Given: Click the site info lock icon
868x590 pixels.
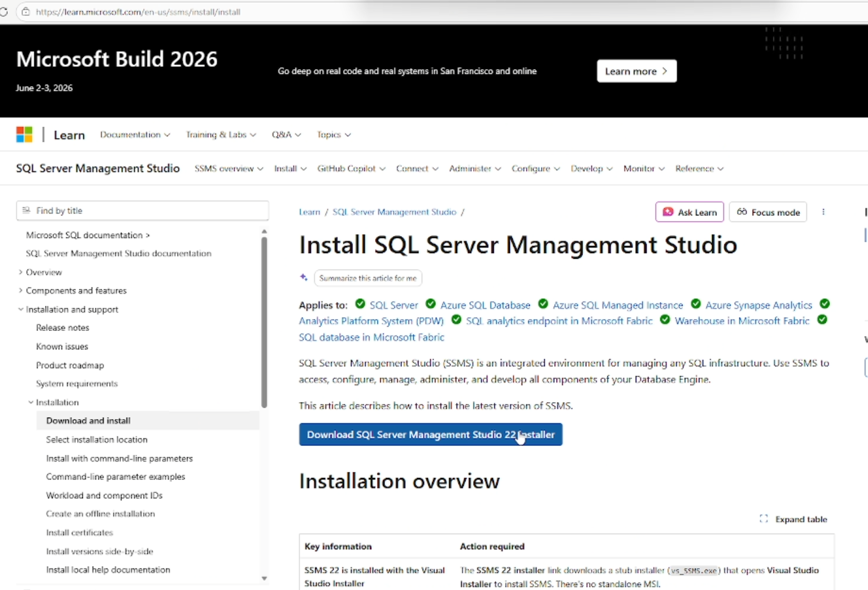Looking at the screenshot, I should pyautogui.click(x=26, y=12).
